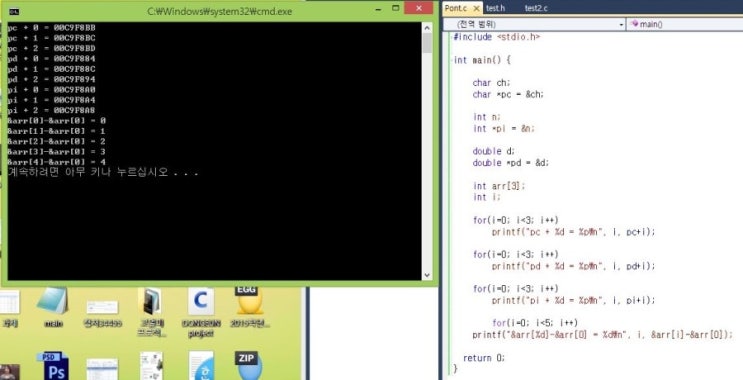This screenshot has height=380, width=743.
Task: Click the cmd scrollbar up arrow
Action: point(427,27)
